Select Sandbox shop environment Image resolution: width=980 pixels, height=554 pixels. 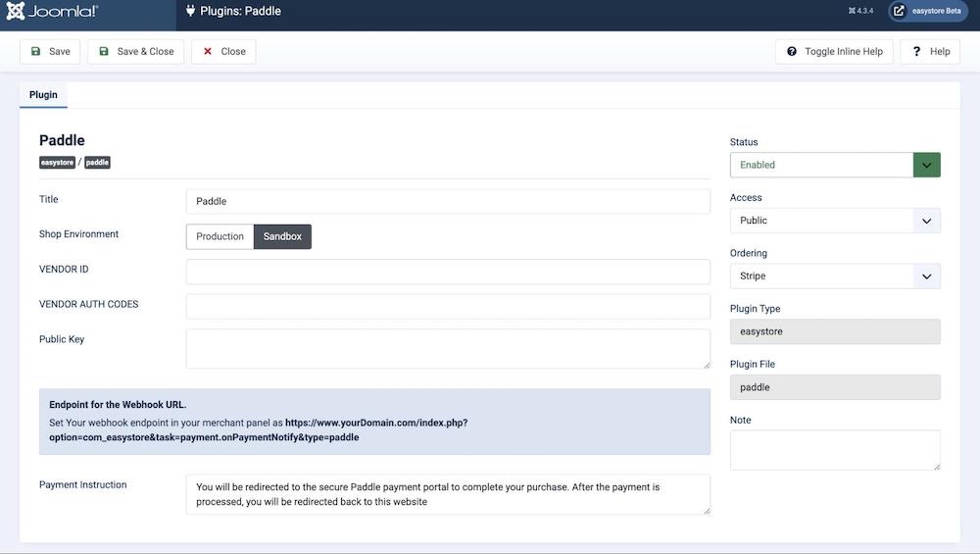click(282, 236)
